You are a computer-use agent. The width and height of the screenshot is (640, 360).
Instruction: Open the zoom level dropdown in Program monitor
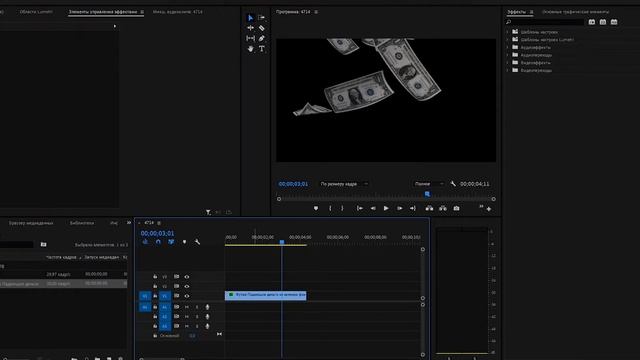click(343, 184)
